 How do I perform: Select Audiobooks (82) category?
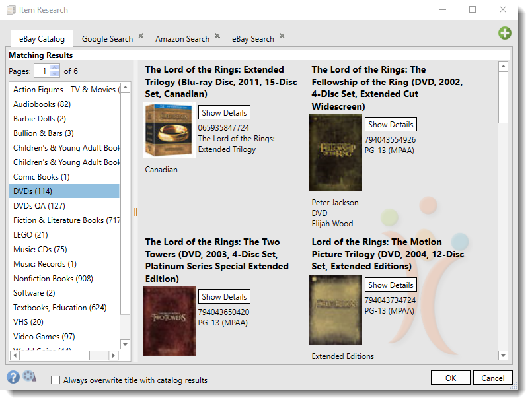[x=65, y=104]
